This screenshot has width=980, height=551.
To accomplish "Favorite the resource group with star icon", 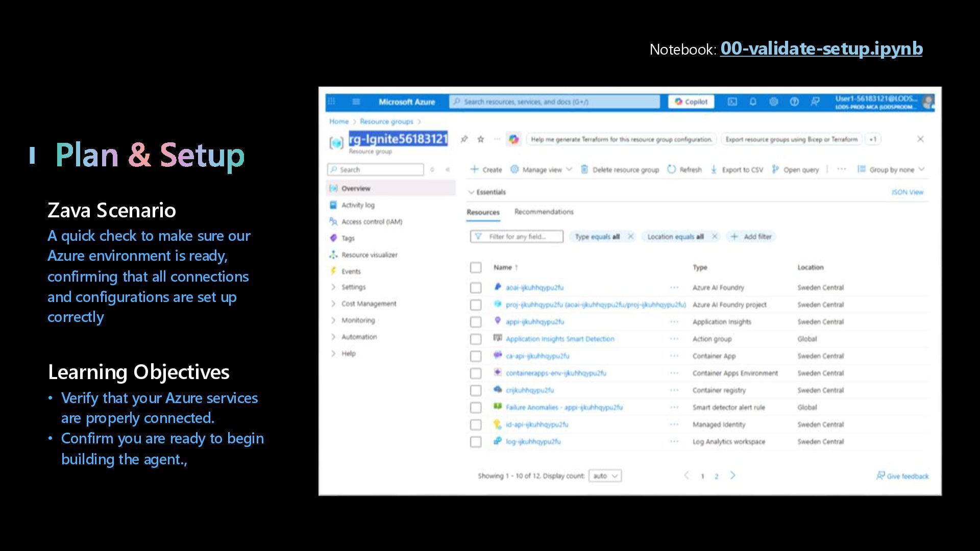I will 480,139.
